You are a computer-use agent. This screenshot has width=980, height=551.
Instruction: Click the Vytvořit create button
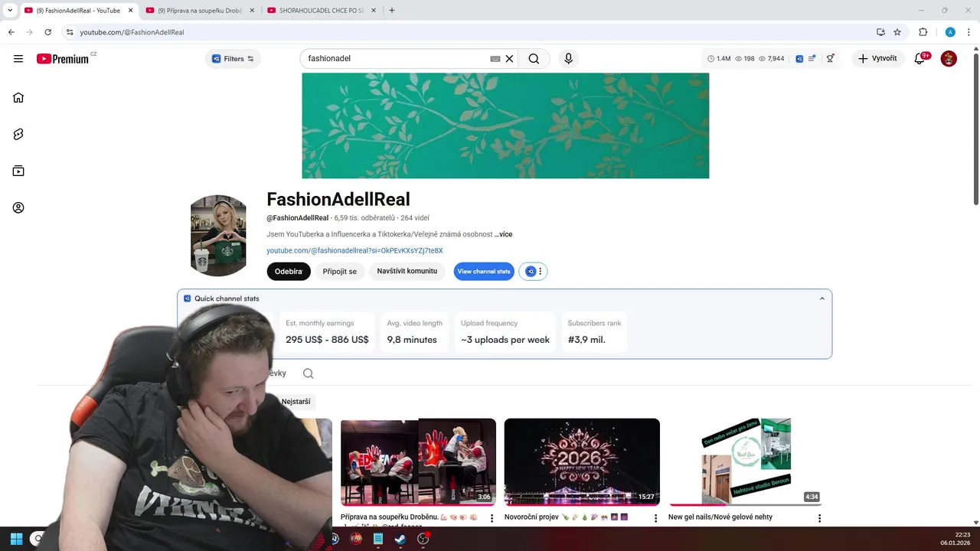click(878, 59)
